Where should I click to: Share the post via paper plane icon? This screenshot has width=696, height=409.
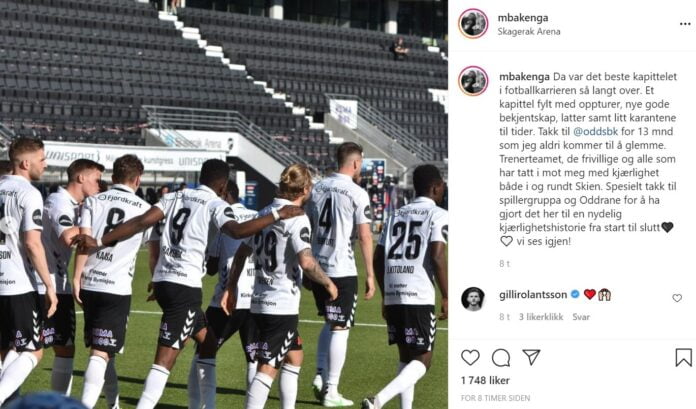click(531, 357)
